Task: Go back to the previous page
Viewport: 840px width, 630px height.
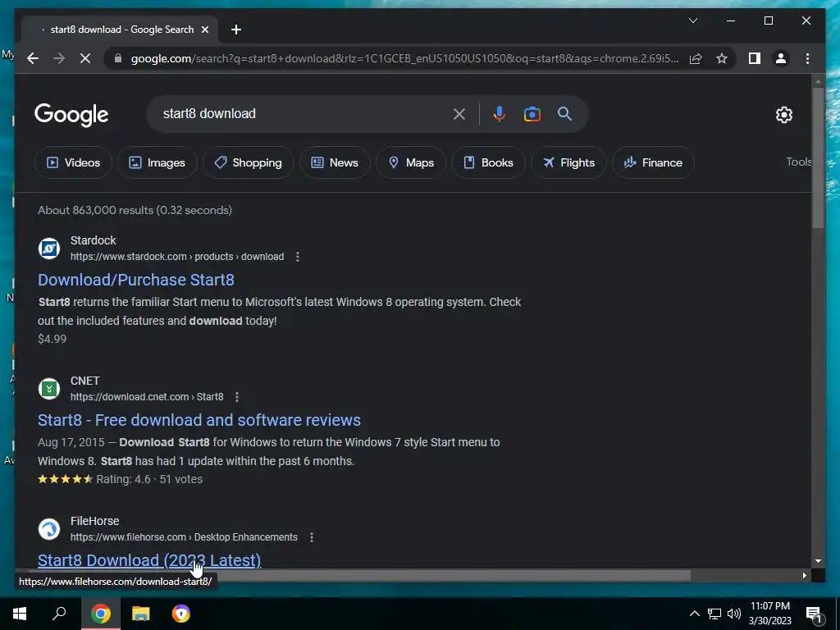Action: [x=33, y=58]
